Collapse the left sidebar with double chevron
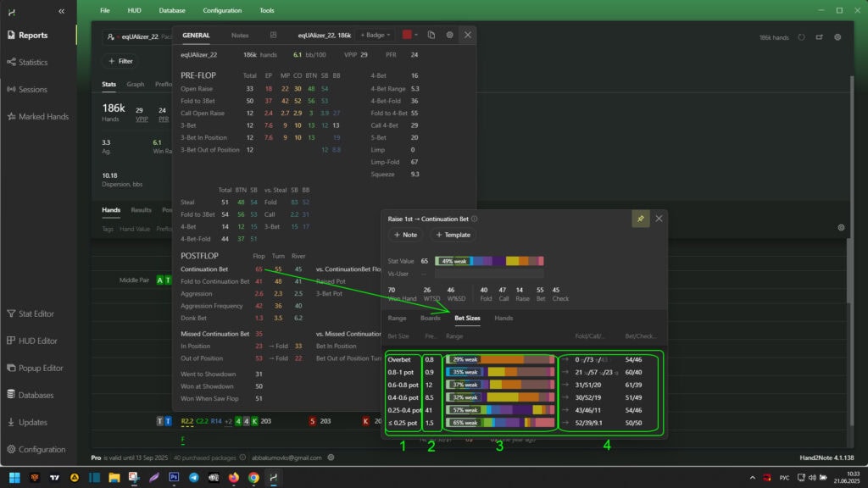 (61, 11)
